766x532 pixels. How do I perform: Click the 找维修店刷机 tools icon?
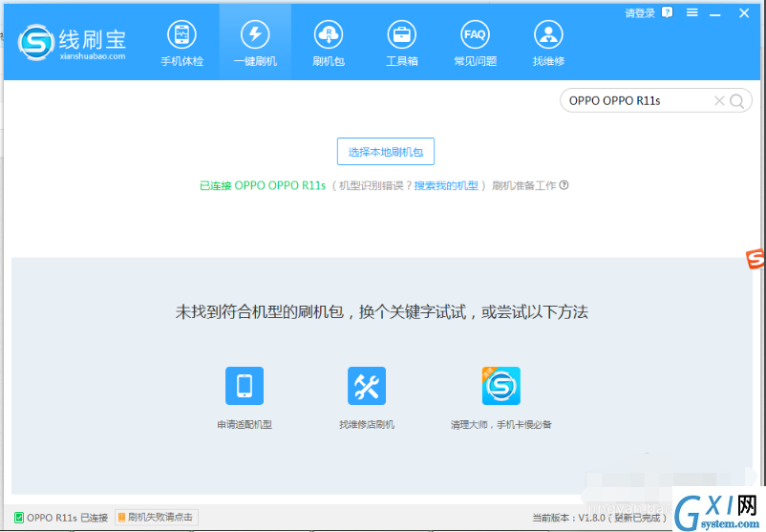coord(367,386)
